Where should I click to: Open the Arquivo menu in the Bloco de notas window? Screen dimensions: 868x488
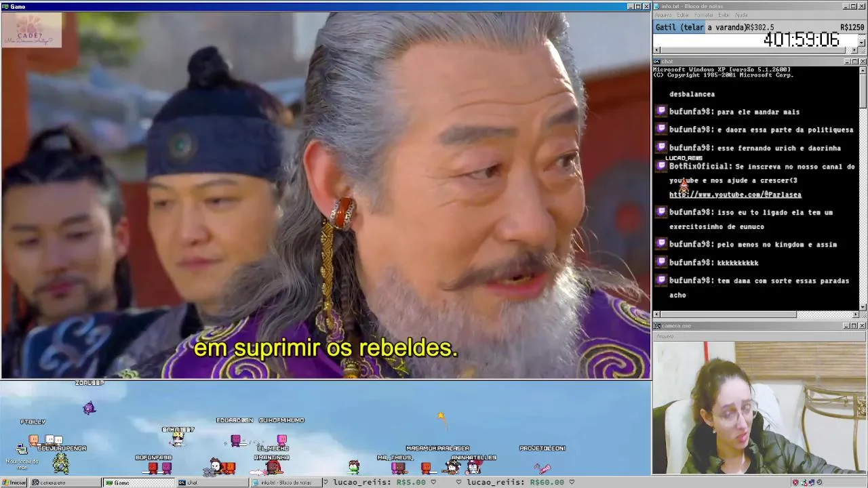coord(663,15)
